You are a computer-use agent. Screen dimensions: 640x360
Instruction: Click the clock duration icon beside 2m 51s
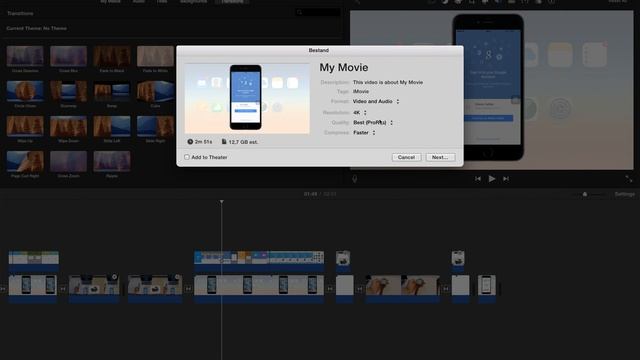click(190, 142)
